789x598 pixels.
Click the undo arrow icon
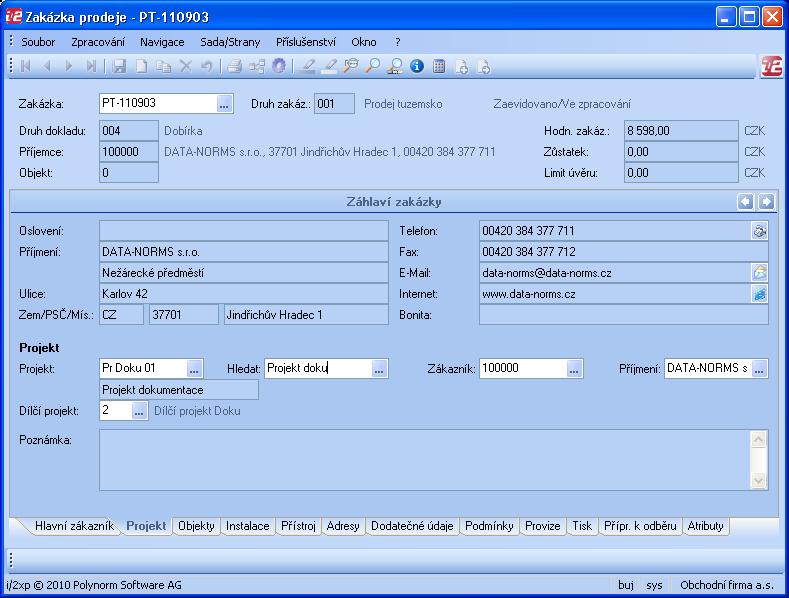(x=207, y=66)
